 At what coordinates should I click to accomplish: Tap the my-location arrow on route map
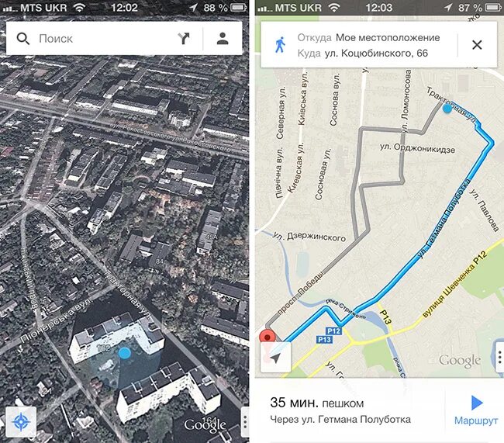(x=275, y=357)
